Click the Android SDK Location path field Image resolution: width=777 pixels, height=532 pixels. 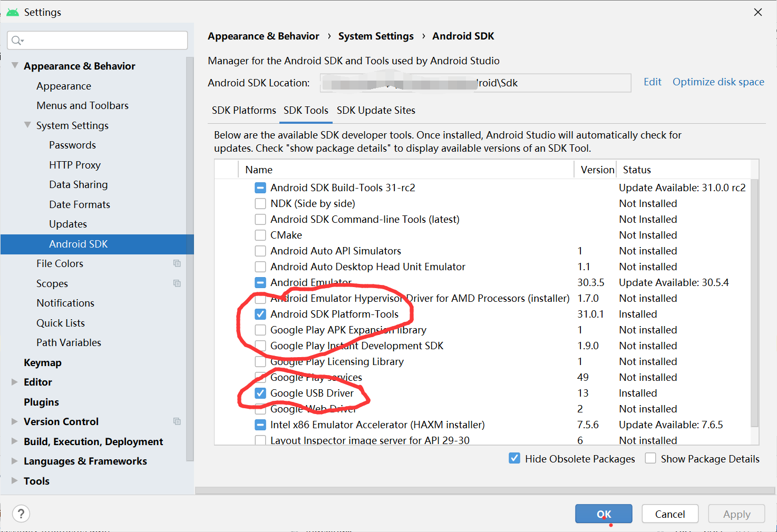coord(475,83)
